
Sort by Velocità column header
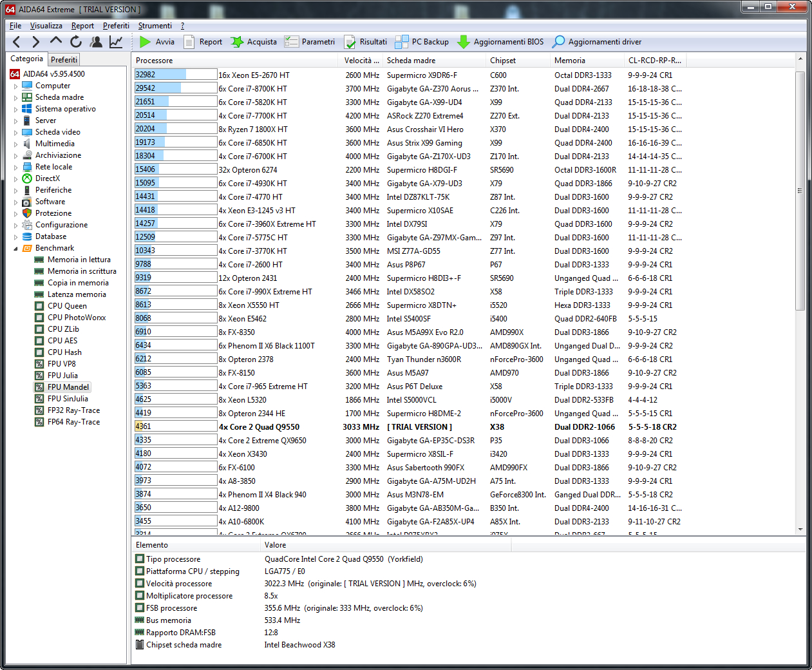[360, 61]
